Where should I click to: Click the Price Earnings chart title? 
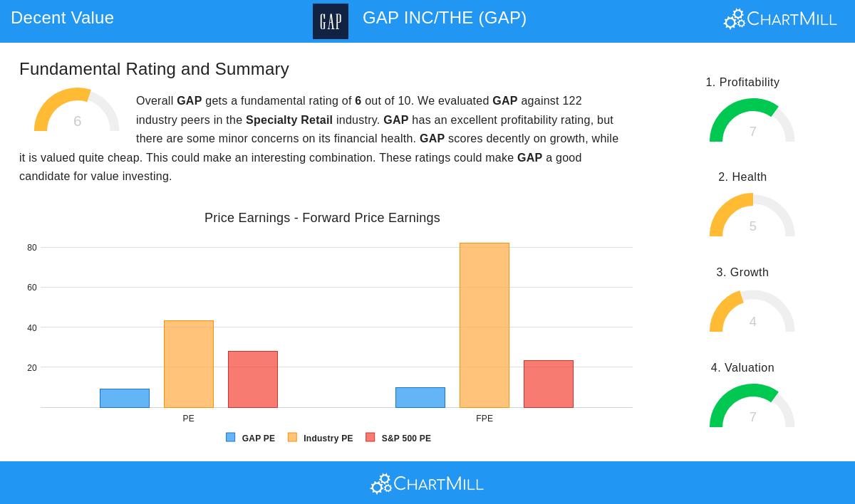click(322, 218)
